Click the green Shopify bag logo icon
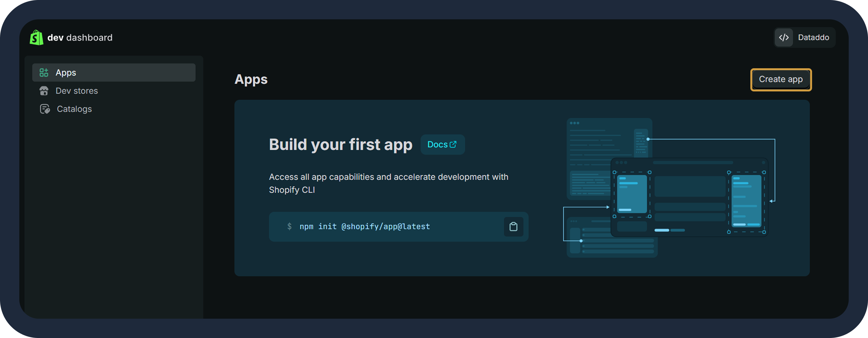Image resolution: width=868 pixels, height=338 pixels. point(36,37)
